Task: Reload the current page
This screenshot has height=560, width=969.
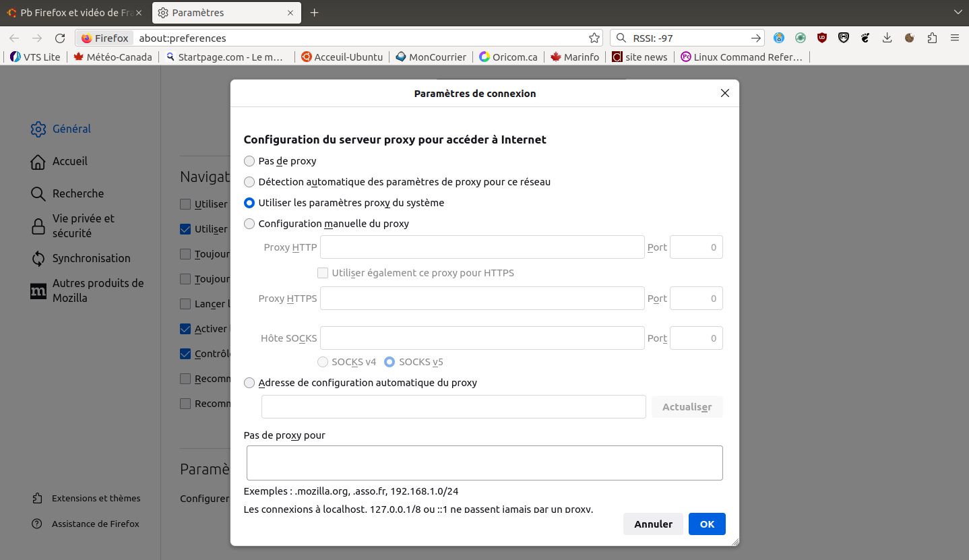Action: (x=60, y=38)
